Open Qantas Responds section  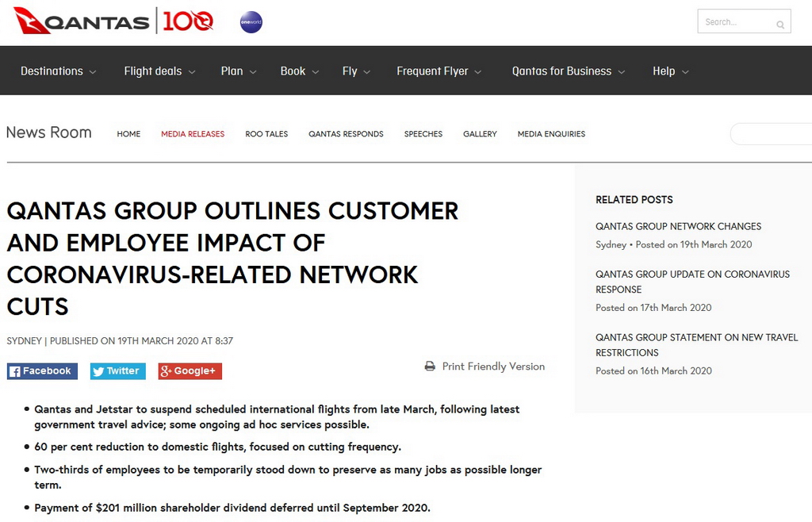(346, 133)
